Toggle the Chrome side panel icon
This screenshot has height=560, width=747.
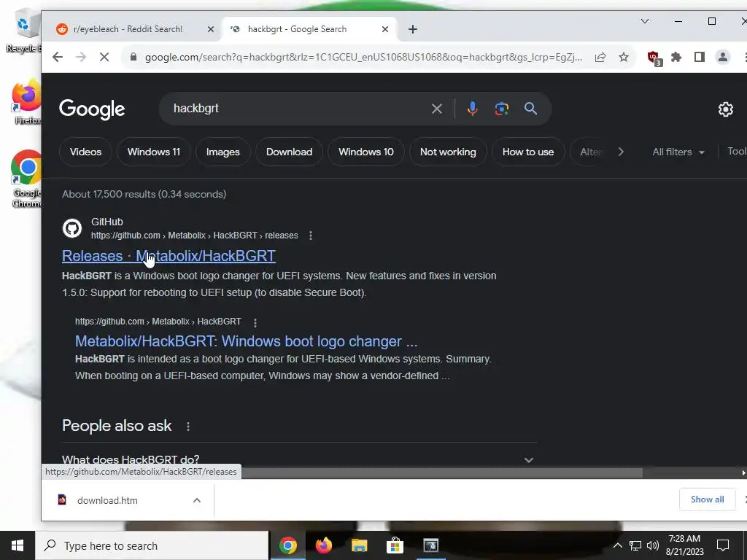click(x=700, y=57)
